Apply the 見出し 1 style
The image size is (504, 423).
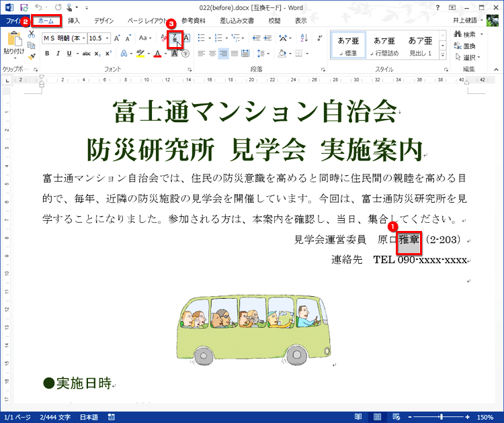[421, 45]
